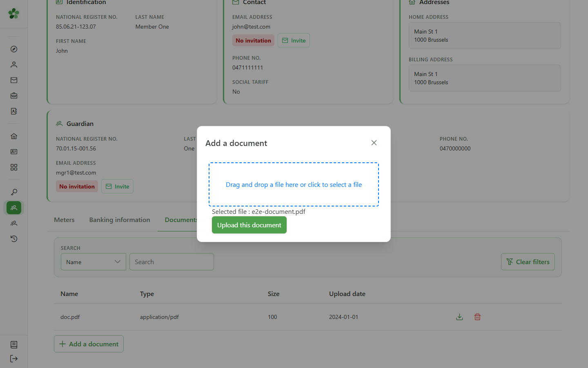Image resolution: width=588 pixels, height=368 pixels.
Task: Close the Add a document dialog
Action: pos(374,143)
